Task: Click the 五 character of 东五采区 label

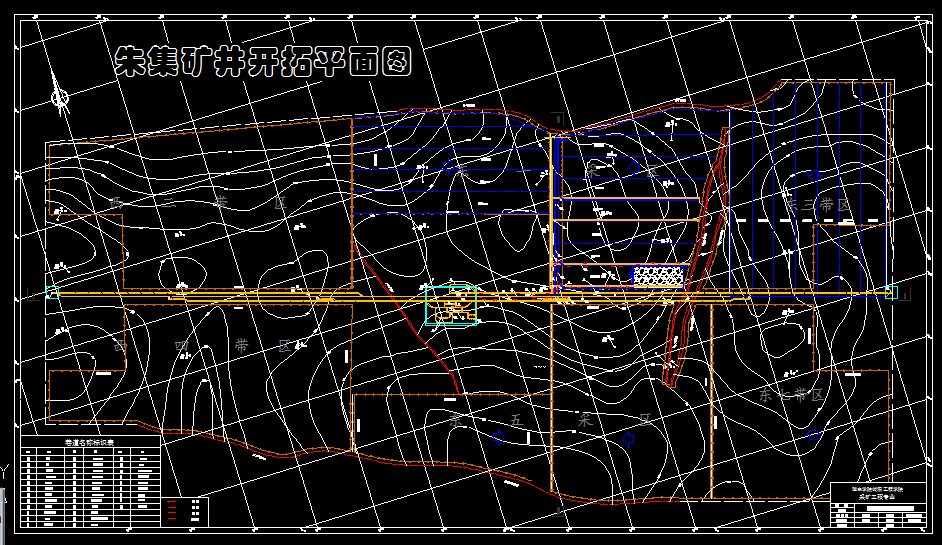Action: click(517, 420)
